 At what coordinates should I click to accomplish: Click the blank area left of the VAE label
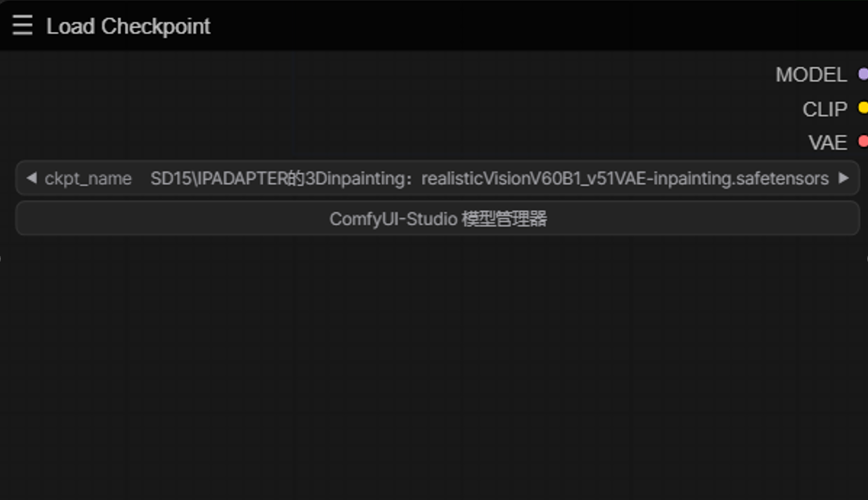click(x=404, y=143)
